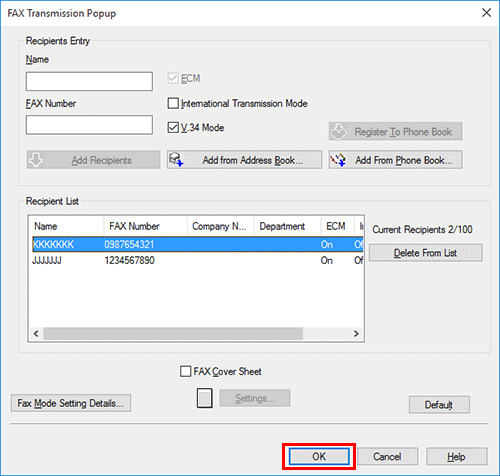The height and width of the screenshot is (476, 500).
Task: Click the Register To Phone Book icon
Action: tap(339, 131)
